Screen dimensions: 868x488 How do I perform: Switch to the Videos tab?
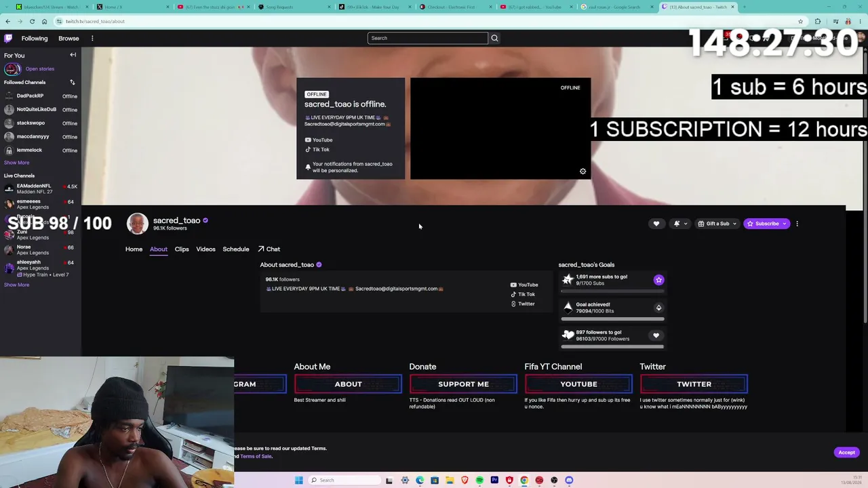coord(205,249)
